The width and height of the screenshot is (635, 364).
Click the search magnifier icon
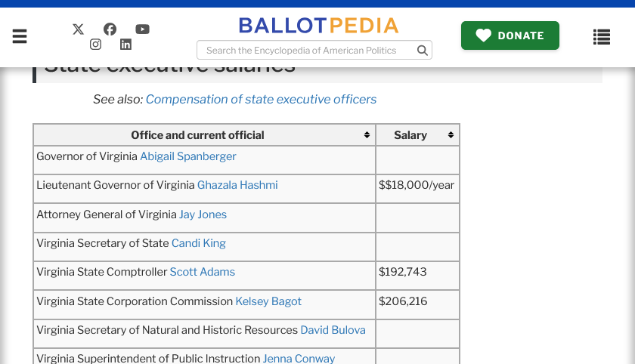423,51
